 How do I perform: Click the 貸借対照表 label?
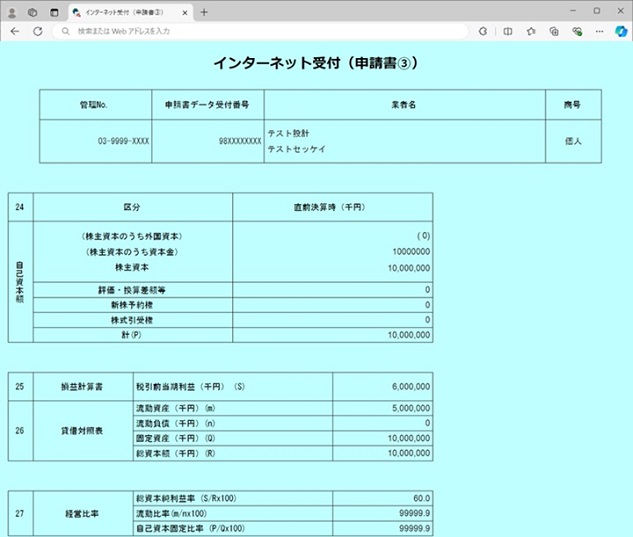tap(82, 431)
